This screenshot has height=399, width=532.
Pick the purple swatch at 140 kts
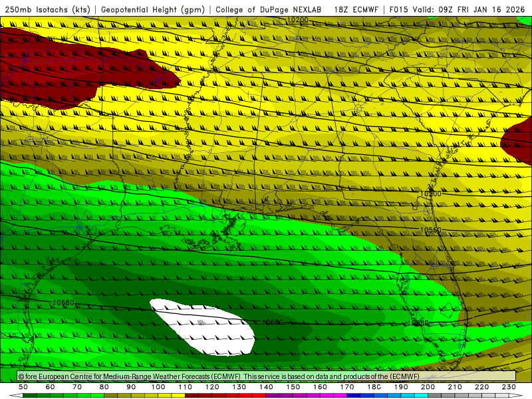[x=273, y=395]
